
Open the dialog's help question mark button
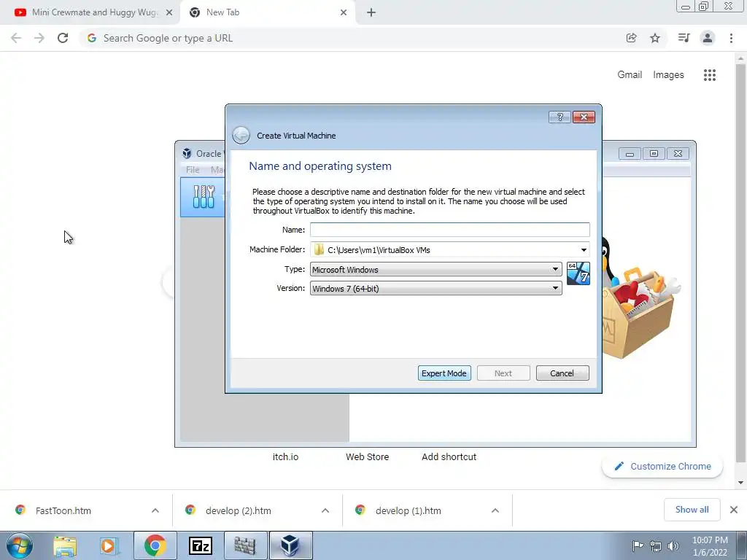pyautogui.click(x=560, y=117)
